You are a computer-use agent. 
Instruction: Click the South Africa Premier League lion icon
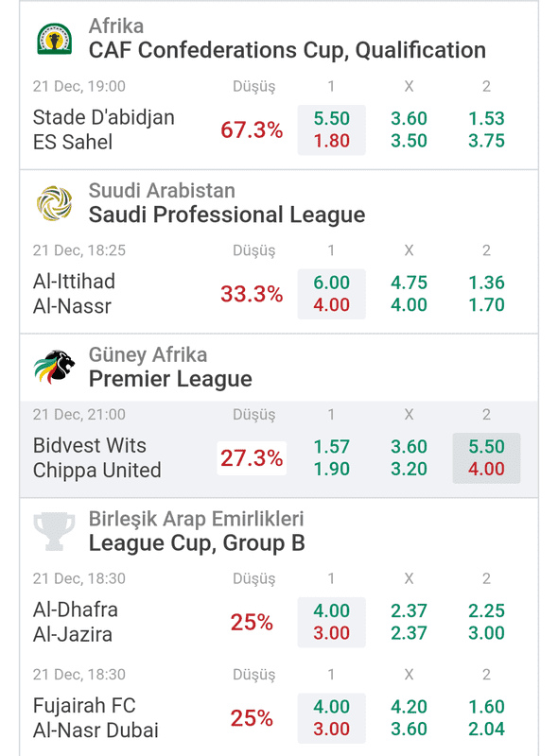55,367
